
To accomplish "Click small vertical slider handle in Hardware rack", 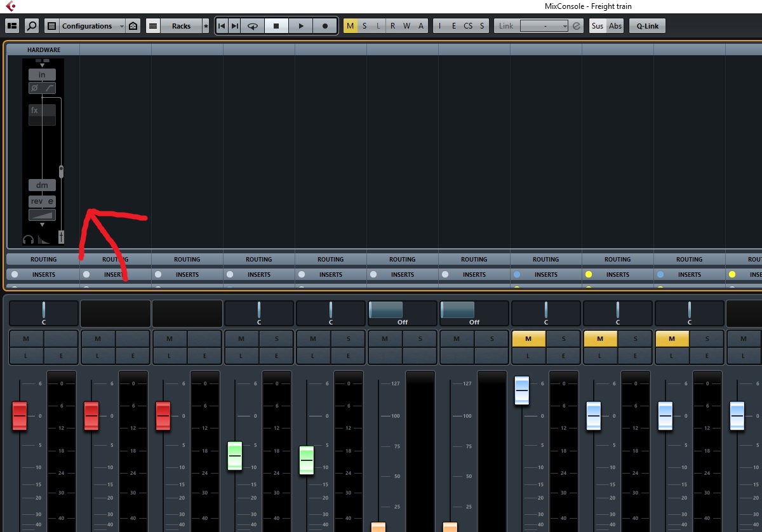I will [61, 171].
